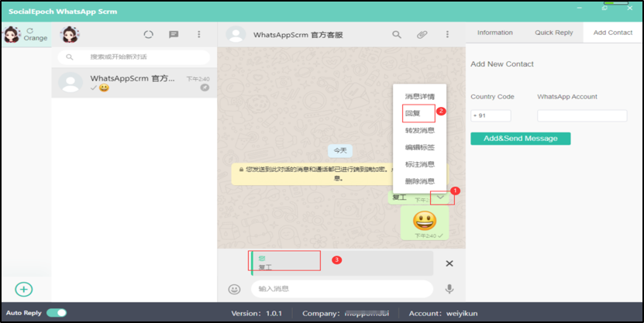Open the conversation three-dot menu
644x323 pixels.
[447, 35]
